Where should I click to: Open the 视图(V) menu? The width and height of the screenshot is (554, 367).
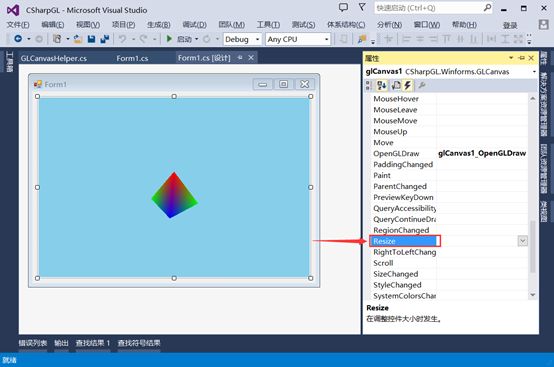88,25
